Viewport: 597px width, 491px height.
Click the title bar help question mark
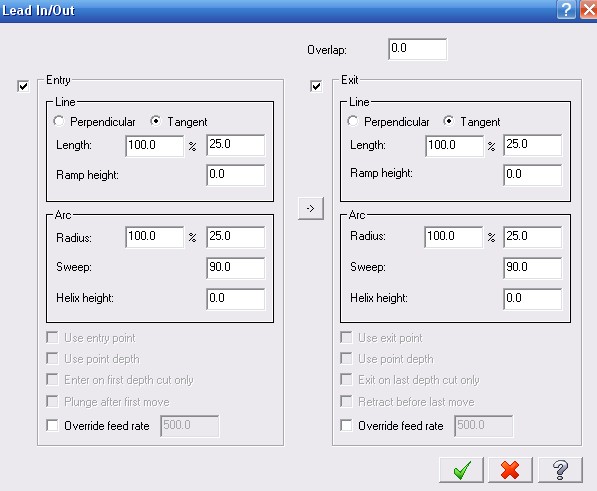[566, 10]
